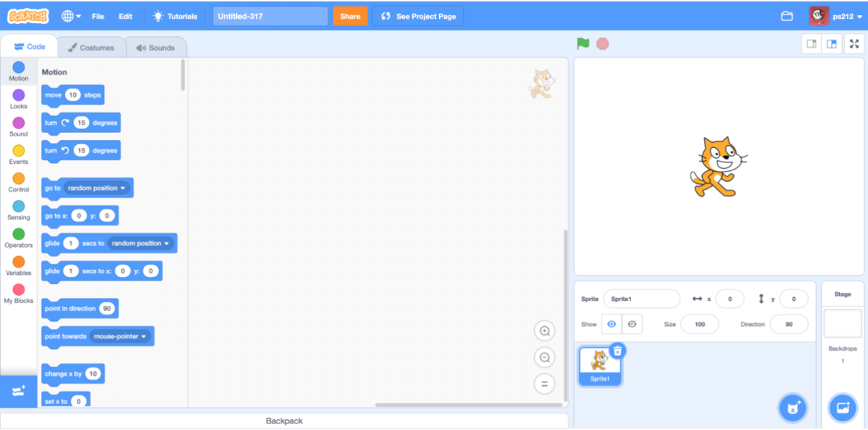Select the Stage backdrop thumbnail
The image size is (868, 430).
tap(843, 323)
